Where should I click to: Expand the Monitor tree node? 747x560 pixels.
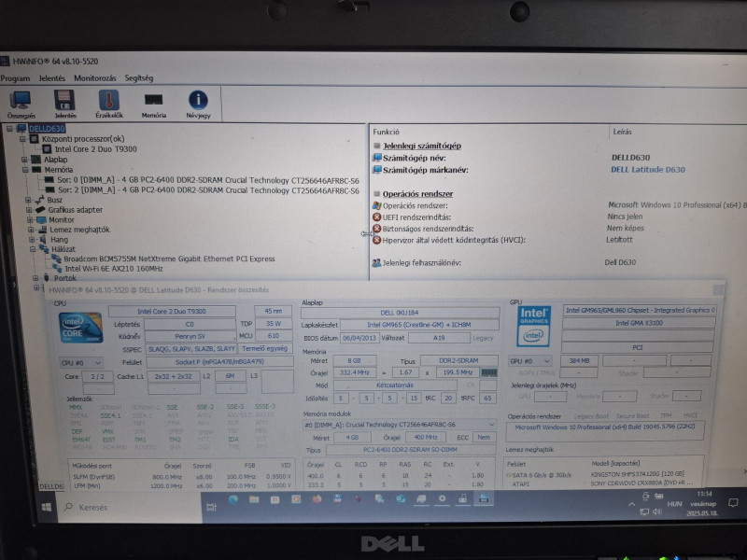click(30, 220)
